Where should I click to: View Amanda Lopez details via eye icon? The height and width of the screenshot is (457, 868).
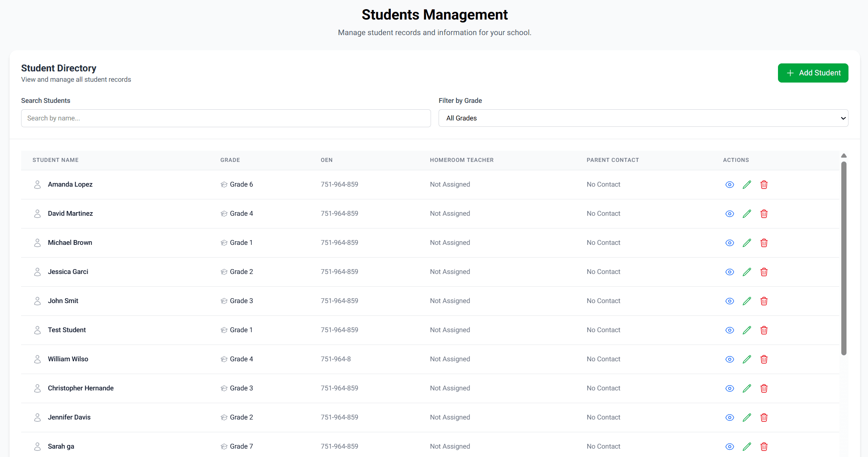pos(729,185)
